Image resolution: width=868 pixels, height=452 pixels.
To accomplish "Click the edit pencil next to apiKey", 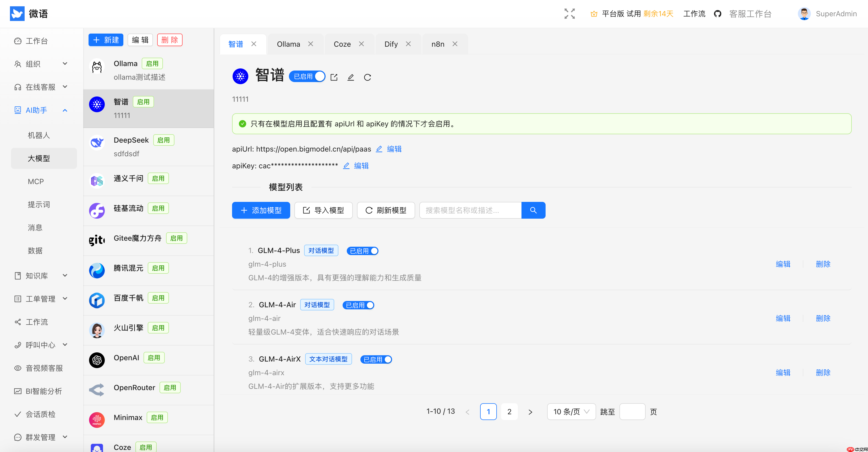I will pos(347,166).
